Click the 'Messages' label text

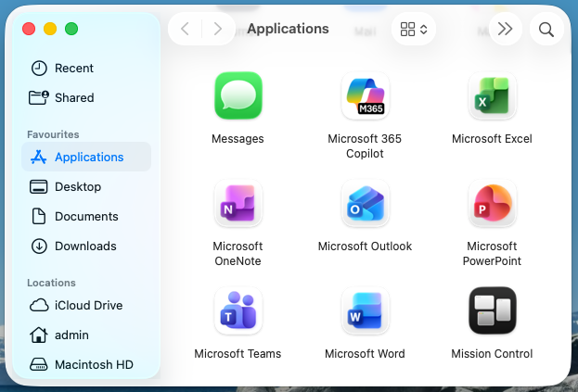pos(238,139)
